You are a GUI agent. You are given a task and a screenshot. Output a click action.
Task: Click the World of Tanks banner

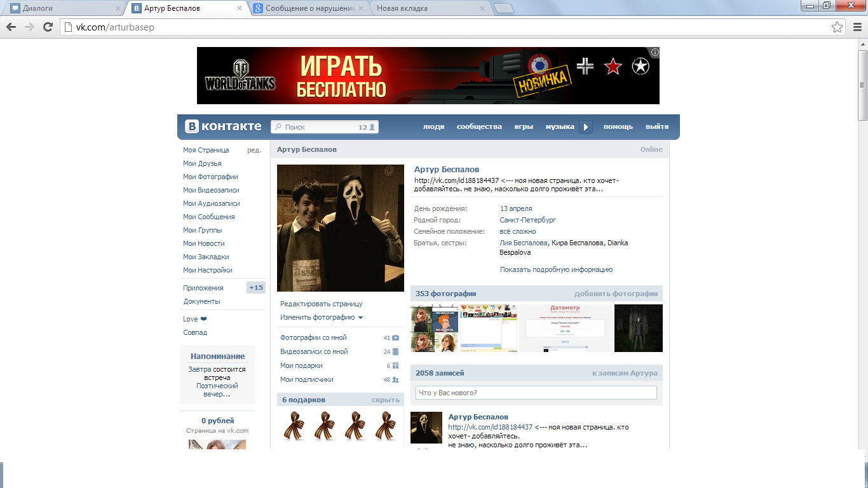(428, 76)
